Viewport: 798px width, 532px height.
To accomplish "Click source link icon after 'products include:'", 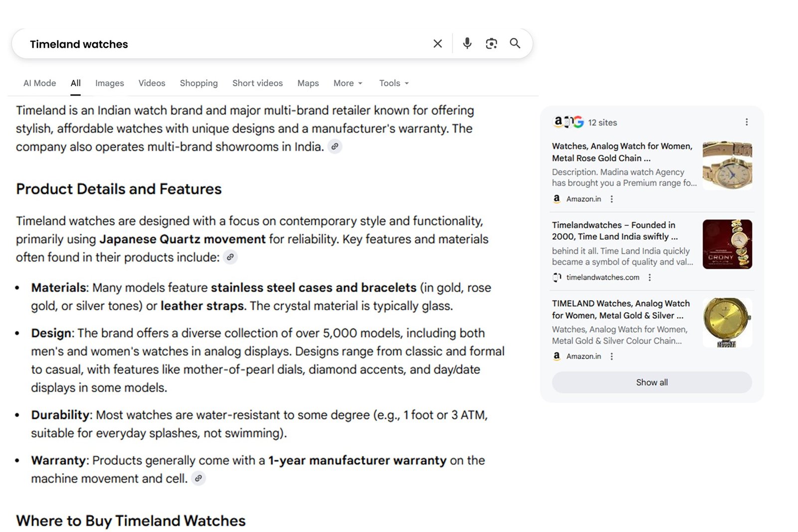I will tap(230, 257).
